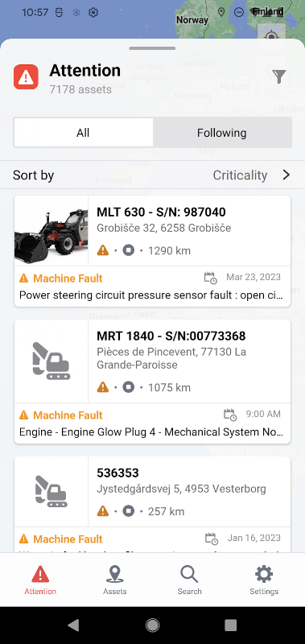305x644 pixels.
Task: Expand Sort by Criticality chevron
Action: click(x=286, y=175)
